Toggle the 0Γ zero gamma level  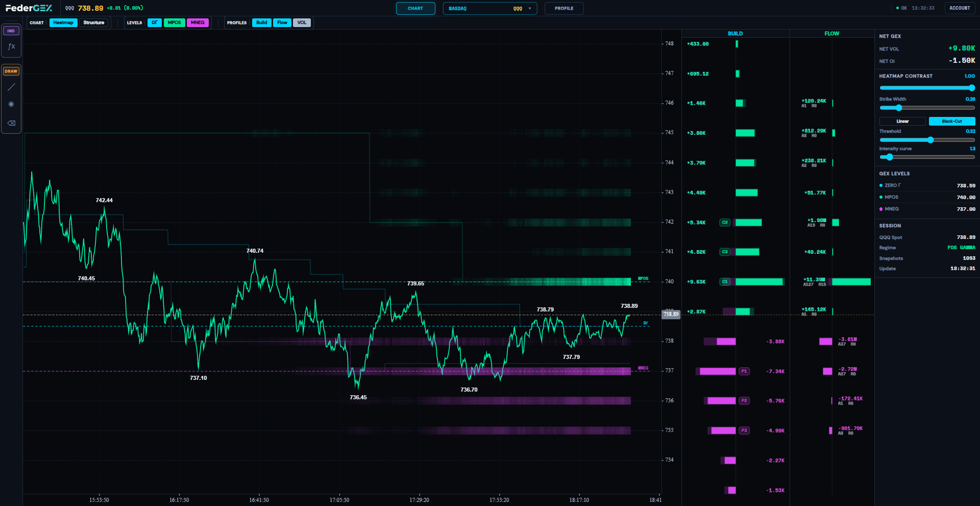[x=154, y=22]
